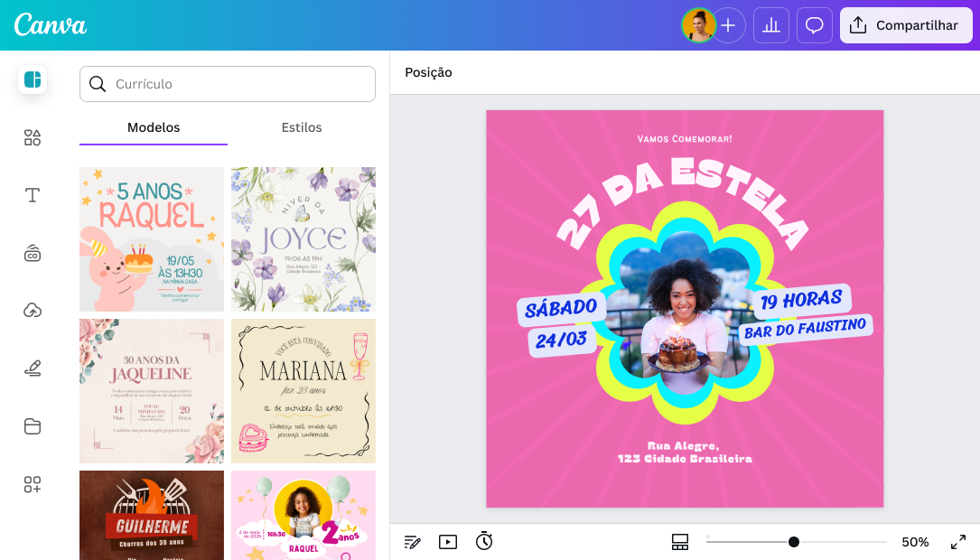Screen dimensions: 980x560
Task: Click the Canva logo
Action: pyautogui.click(x=51, y=25)
